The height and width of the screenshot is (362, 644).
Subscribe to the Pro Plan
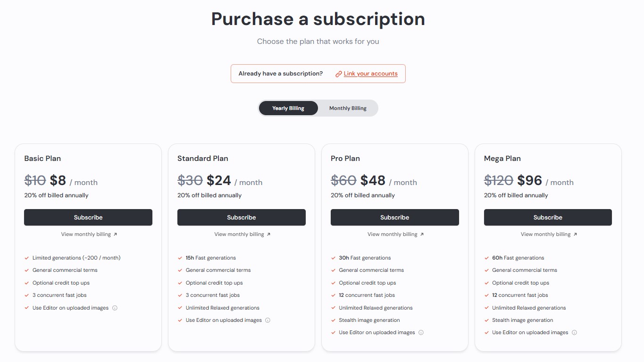395,217
